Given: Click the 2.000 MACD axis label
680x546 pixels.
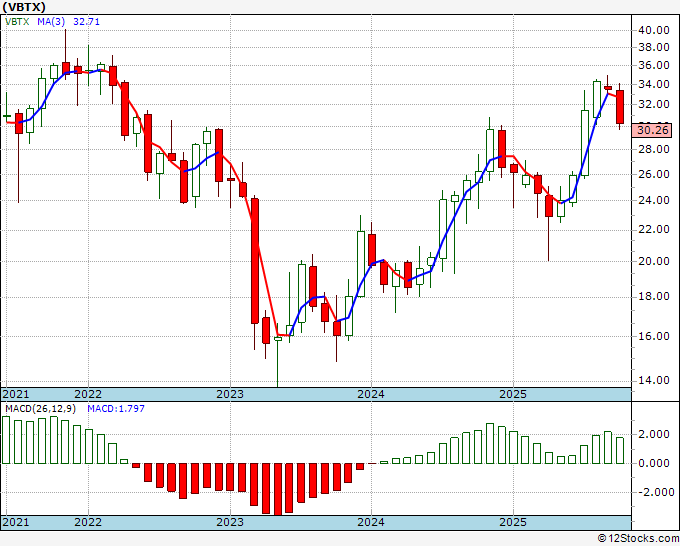Looking at the screenshot, I should 654,434.
